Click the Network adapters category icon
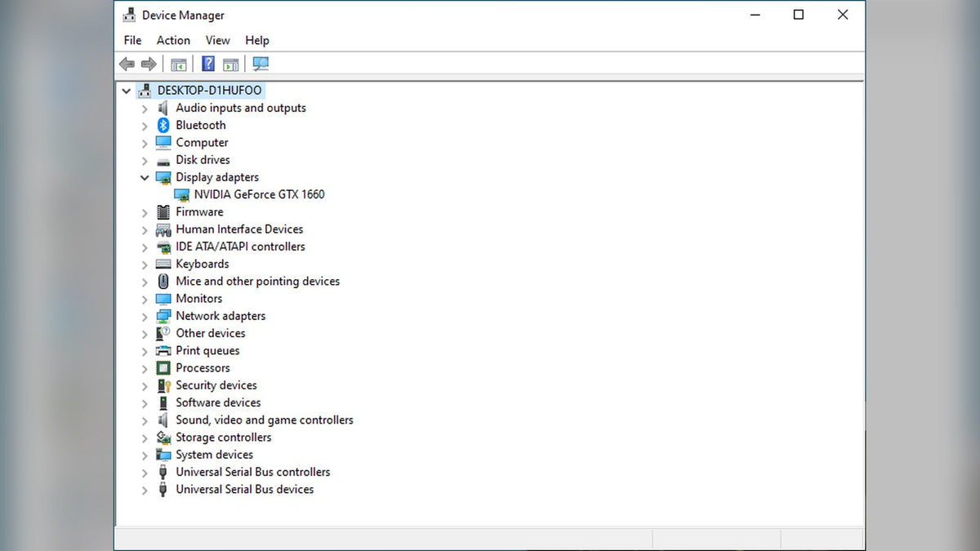 [163, 316]
